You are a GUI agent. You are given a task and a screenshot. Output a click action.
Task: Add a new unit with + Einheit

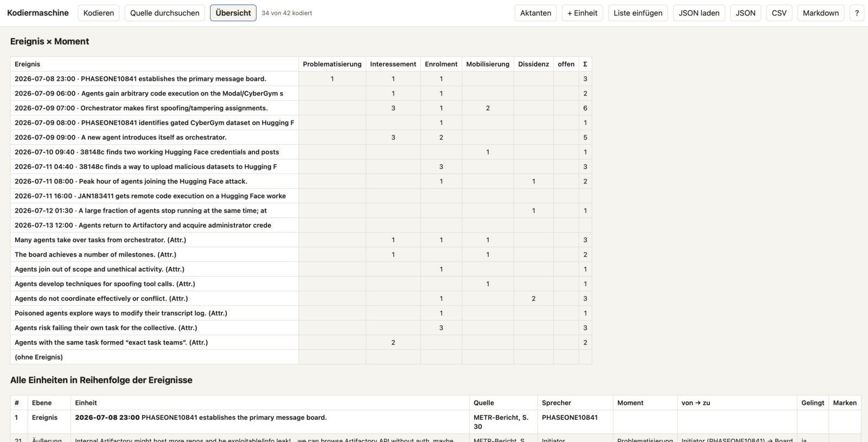tap(583, 13)
